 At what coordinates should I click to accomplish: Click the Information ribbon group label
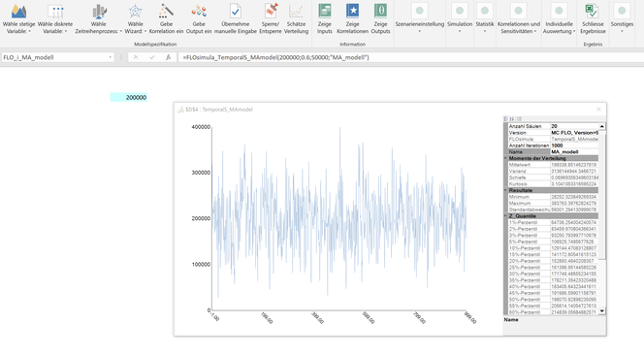tap(352, 44)
